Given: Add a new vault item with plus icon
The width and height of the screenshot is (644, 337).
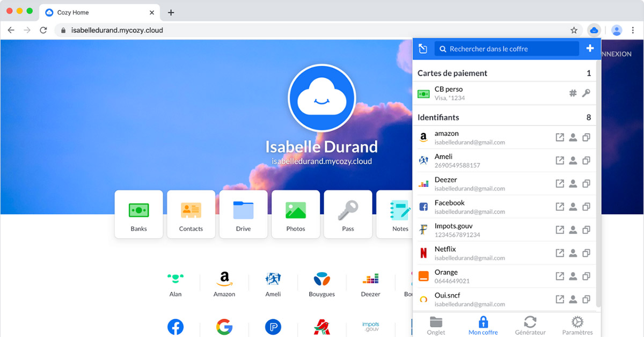Looking at the screenshot, I should [590, 48].
